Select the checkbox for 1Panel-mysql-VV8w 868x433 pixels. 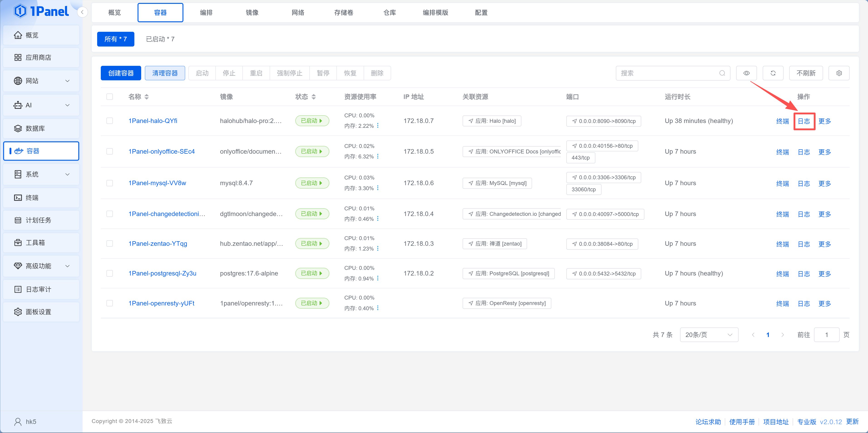[110, 183]
